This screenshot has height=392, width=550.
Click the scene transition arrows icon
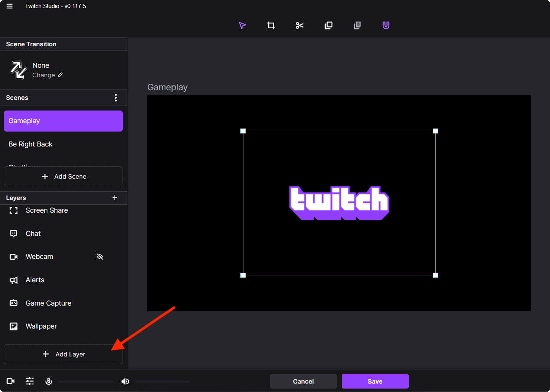18,70
